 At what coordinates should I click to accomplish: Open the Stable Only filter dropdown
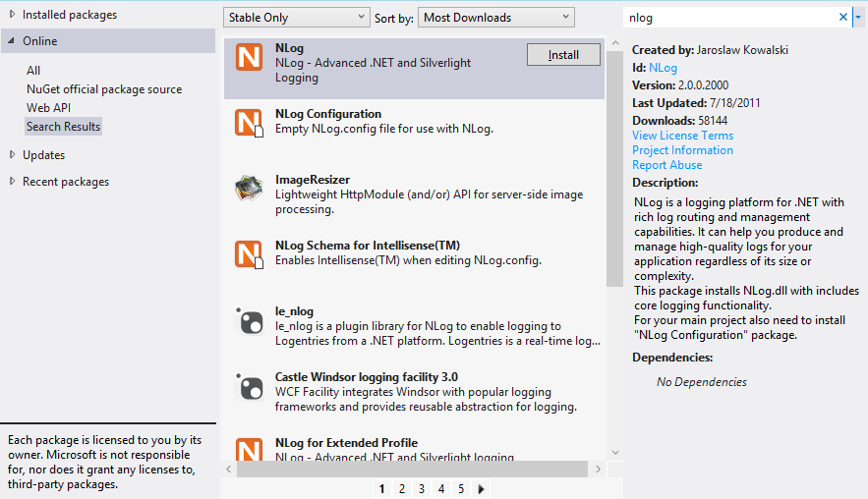tap(296, 17)
